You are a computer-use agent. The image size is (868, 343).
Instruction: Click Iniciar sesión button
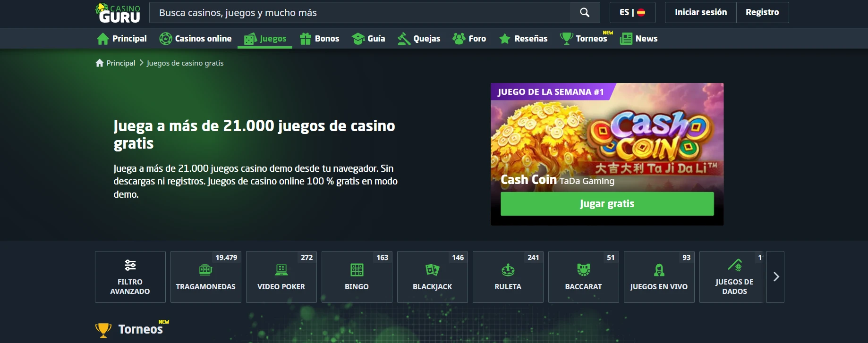pos(701,13)
